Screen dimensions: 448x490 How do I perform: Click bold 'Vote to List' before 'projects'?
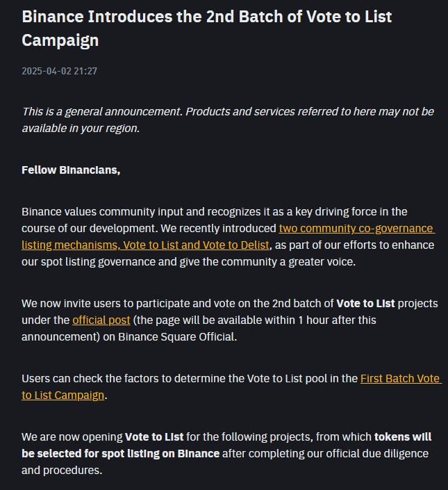tap(365, 304)
